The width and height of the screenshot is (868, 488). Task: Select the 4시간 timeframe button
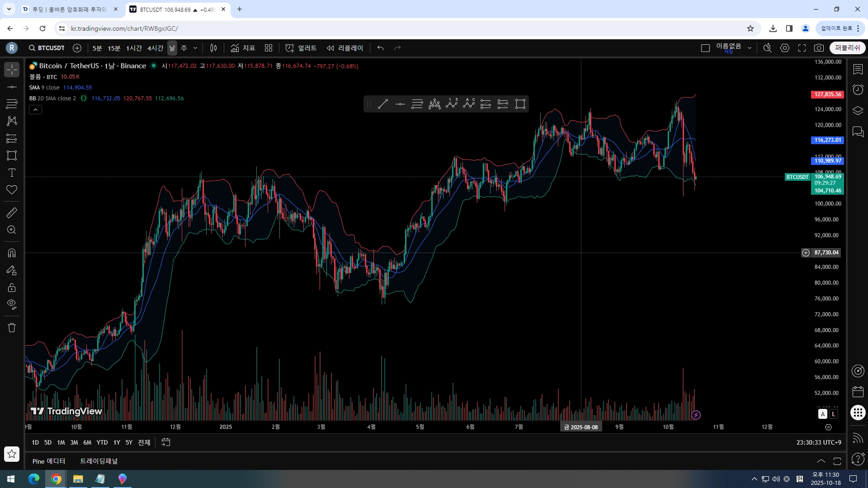155,48
